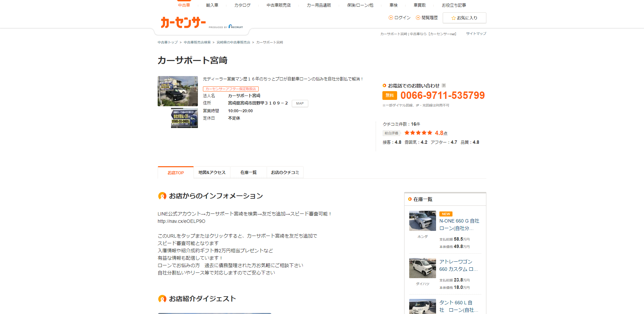Click the 営業時間 10:00～20:00 value
The height and width of the screenshot is (314, 644).
pos(240,111)
